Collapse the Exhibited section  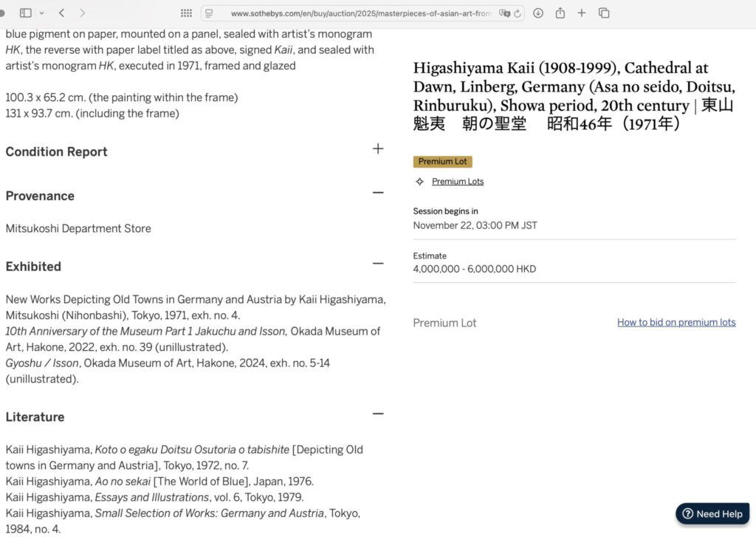(378, 263)
